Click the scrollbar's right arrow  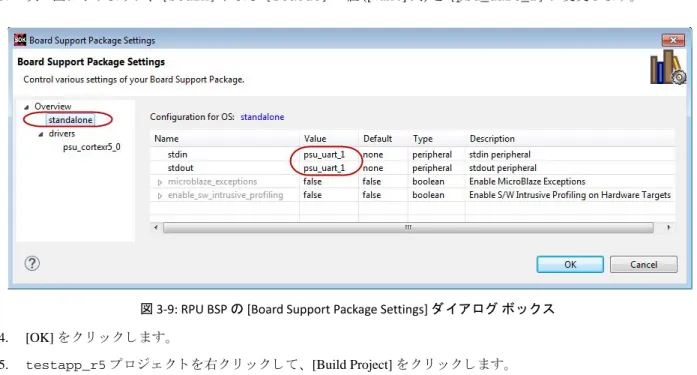[x=669, y=227]
